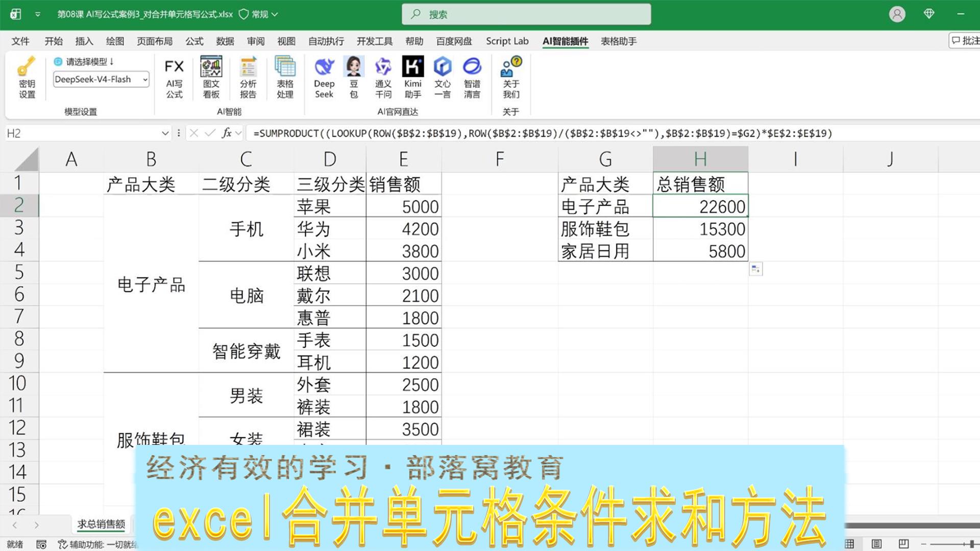Click the Excel app icon in title bar
This screenshot has width=980, height=551.
[x=16, y=14]
